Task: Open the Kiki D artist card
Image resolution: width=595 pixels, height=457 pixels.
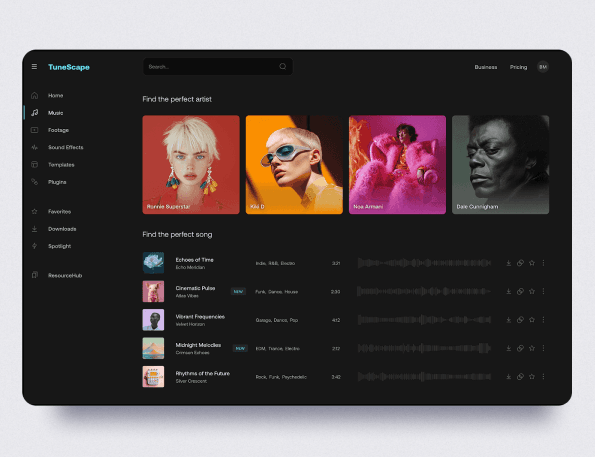Action: point(294,165)
